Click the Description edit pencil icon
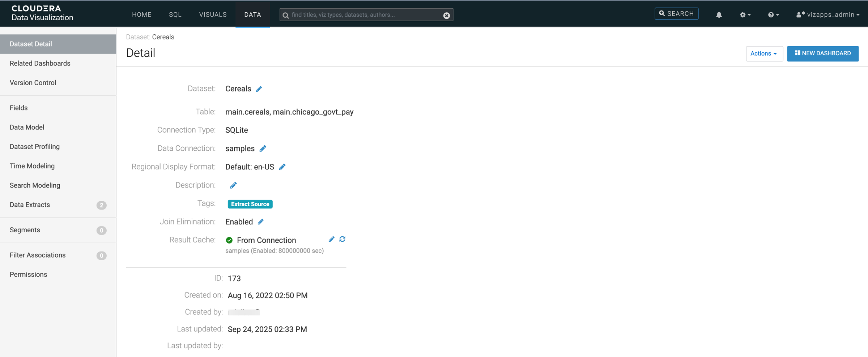 coord(233,185)
